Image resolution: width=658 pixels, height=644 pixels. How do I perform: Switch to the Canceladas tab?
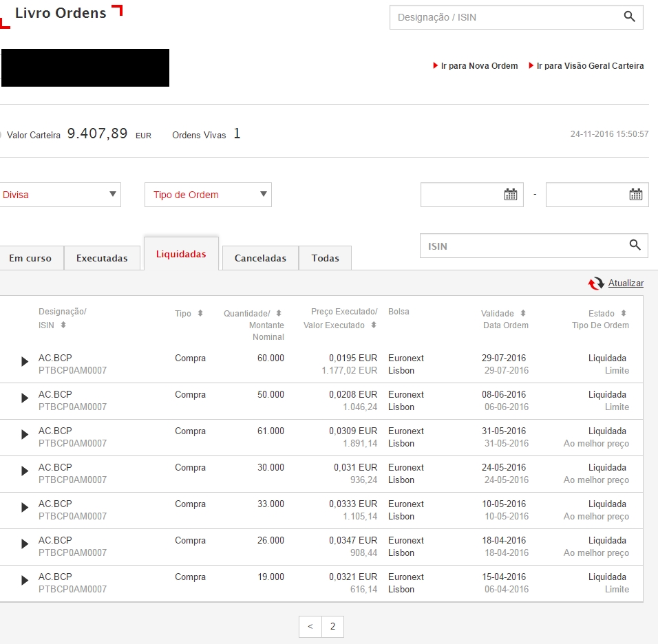point(260,259)
